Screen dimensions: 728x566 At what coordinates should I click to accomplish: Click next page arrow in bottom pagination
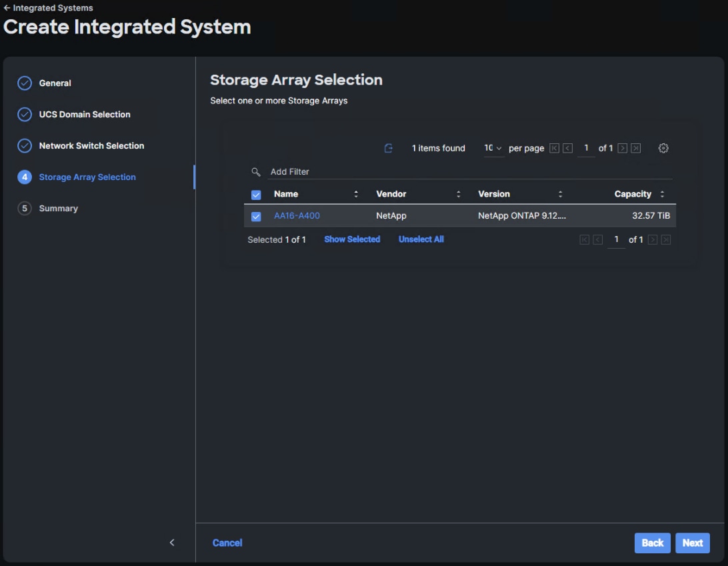coord(653,239)
